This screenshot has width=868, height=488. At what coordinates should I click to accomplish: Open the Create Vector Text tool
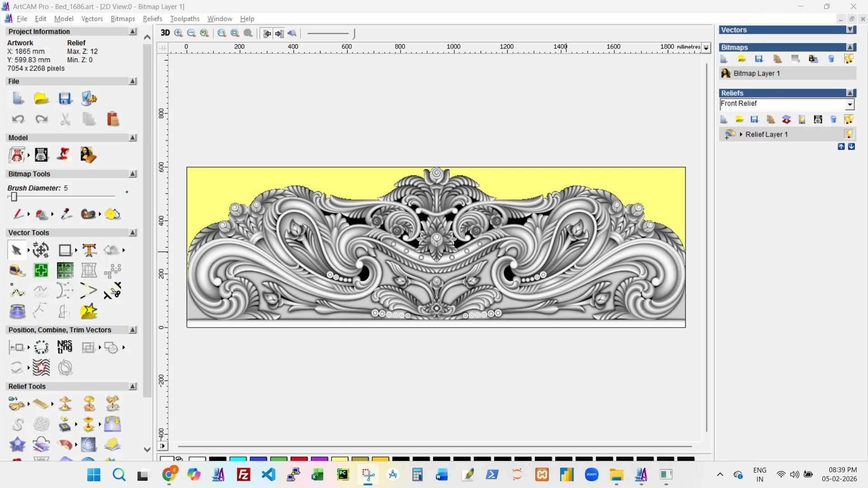pos(89,250)
